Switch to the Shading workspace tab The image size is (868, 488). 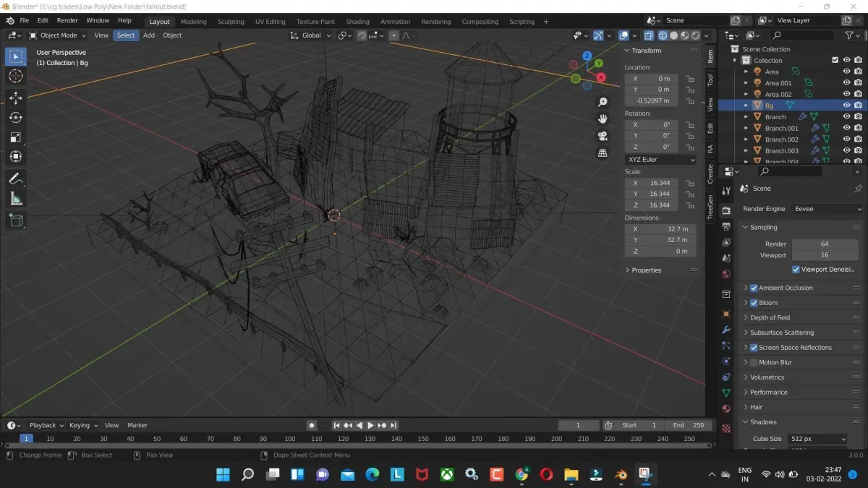(357, 22)
